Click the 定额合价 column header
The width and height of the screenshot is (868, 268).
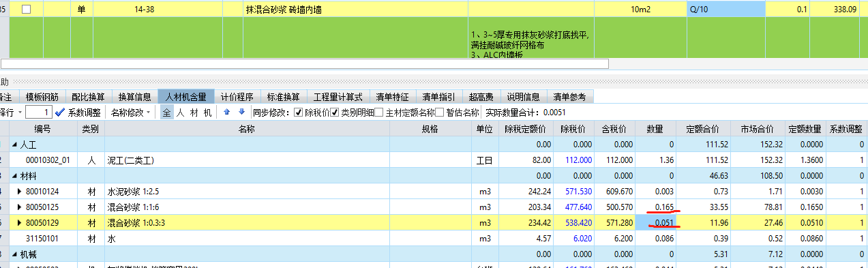coord(703,129)
